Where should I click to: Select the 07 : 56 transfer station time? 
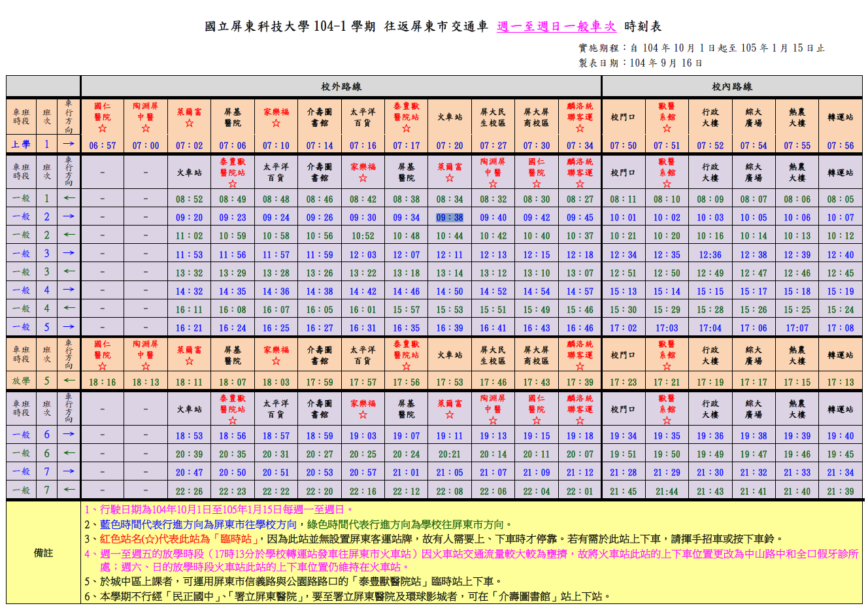click(x=841, y=146)
